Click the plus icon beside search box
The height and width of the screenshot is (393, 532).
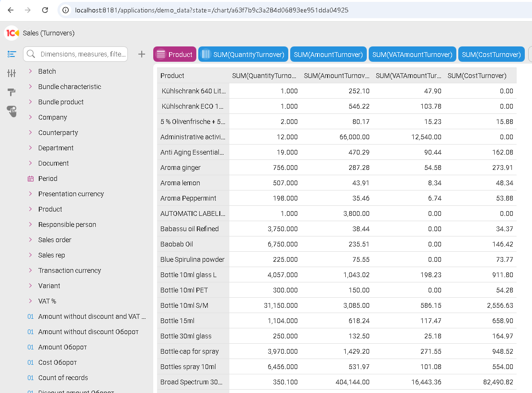click(141, 54)
